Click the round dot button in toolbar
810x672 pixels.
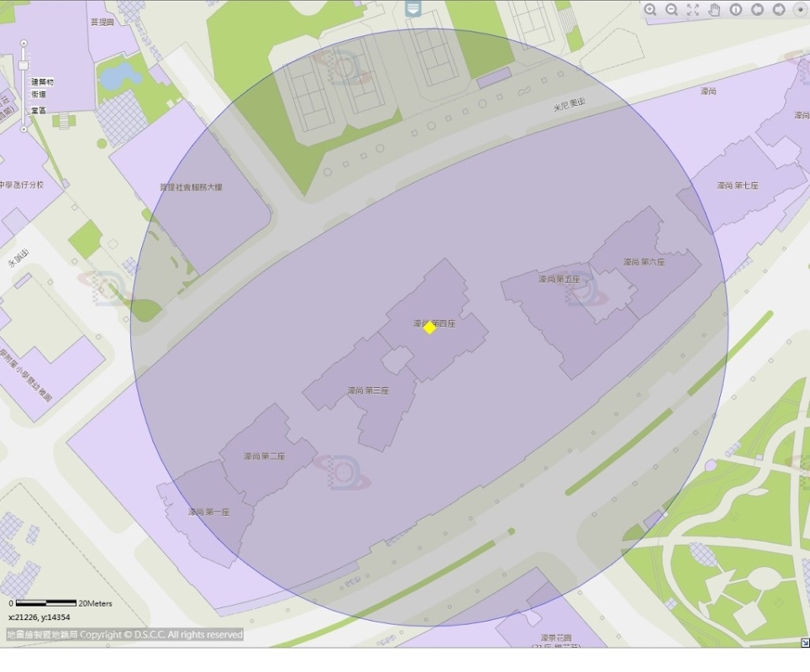[799, 9]
